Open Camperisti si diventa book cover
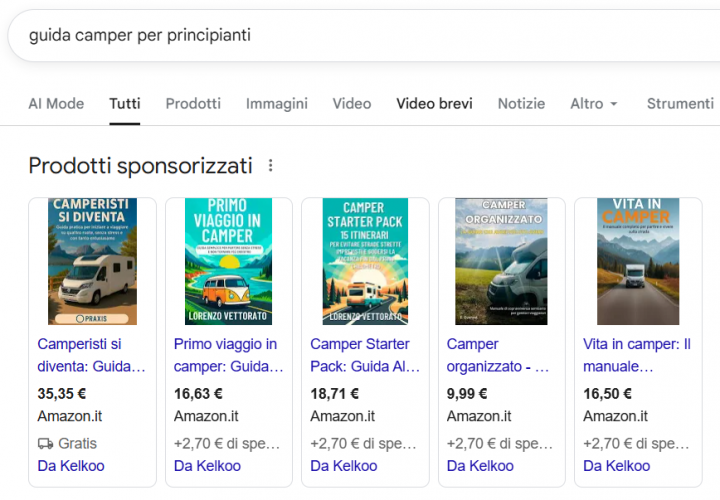The height and width of the screenshot is (500, 720). tap(92, 261)
